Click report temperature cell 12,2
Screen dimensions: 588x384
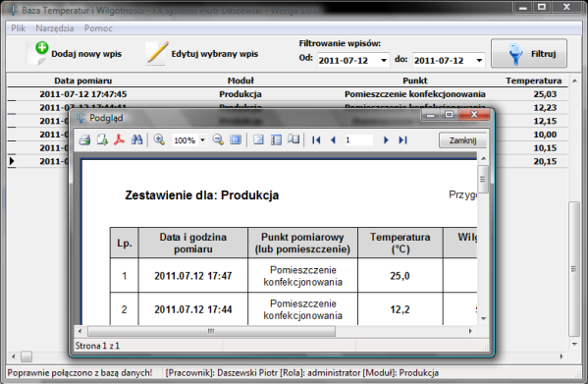[400, 309]
